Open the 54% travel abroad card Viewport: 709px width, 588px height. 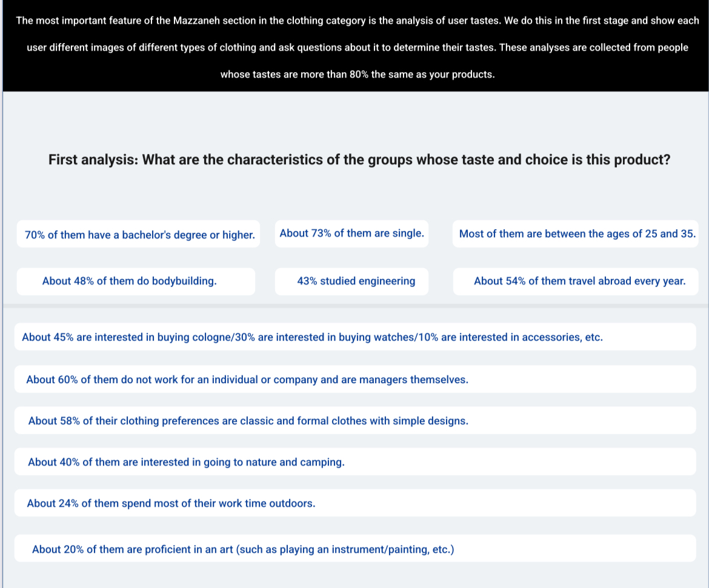579,281
